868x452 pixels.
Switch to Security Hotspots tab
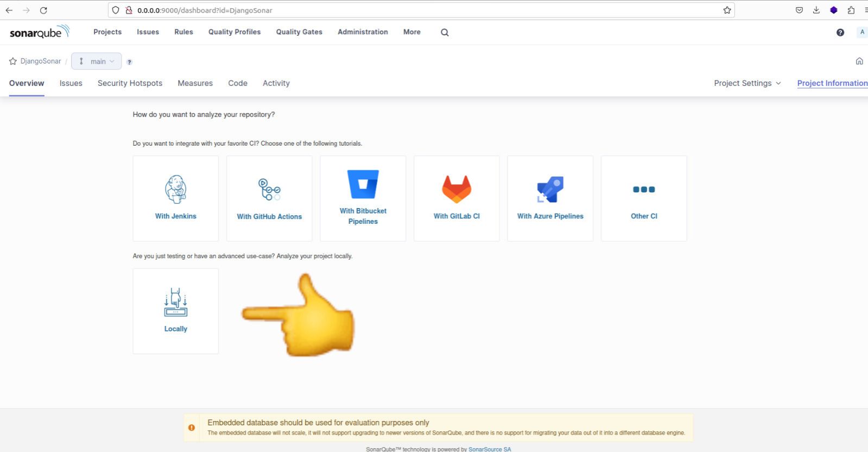click(x=130, y=83)
